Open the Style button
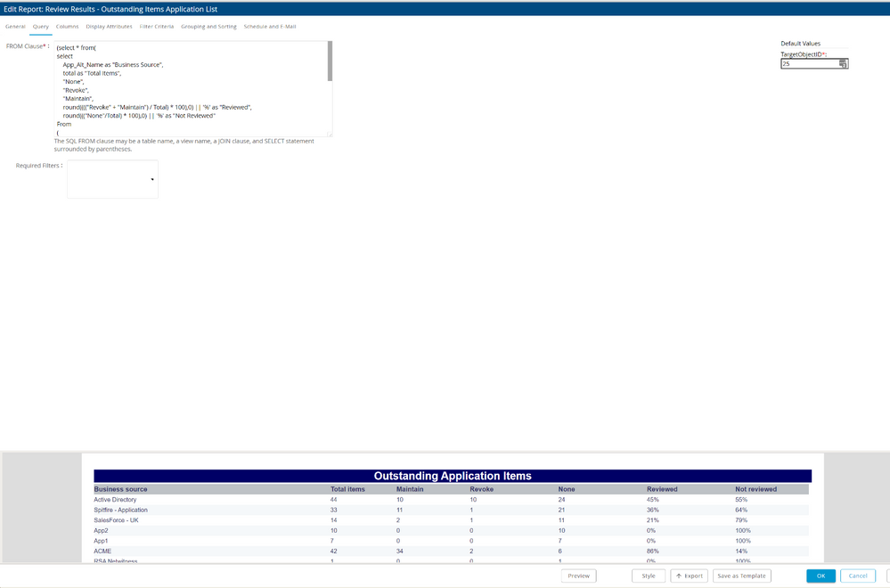This screenshot has width=890, height=588. click(648, 576)
